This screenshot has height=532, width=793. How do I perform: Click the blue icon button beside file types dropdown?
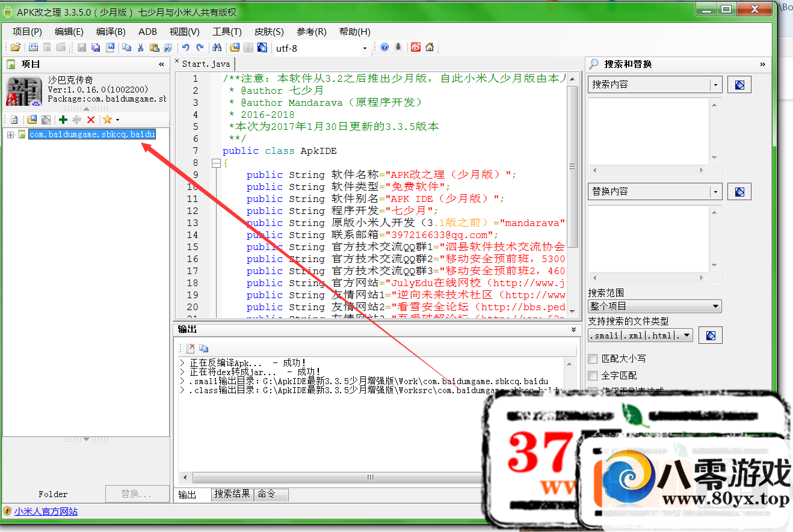[x=711, y=335]
